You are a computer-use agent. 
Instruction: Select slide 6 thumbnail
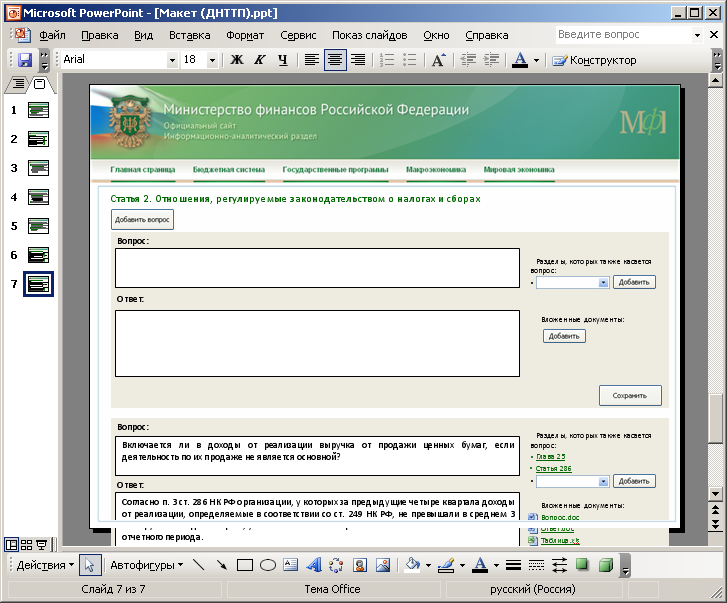pos(38,255)
